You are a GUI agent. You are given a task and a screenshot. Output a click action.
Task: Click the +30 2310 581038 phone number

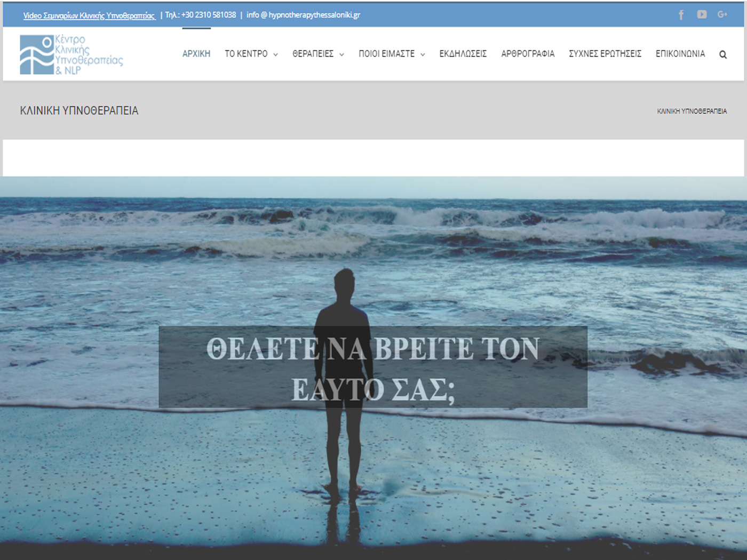[208, 15]
